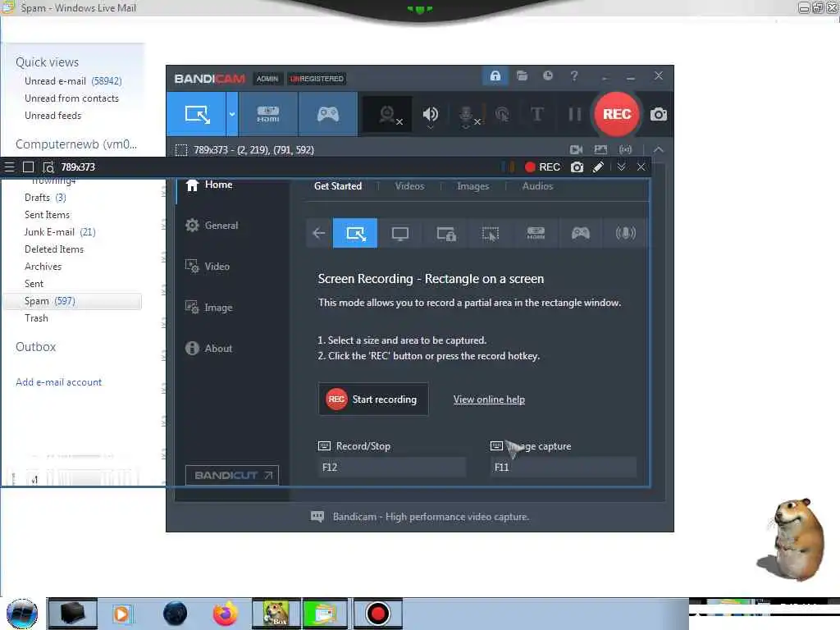The width and height of the screenshot is (840, 630).
Task: Click the find window icon on the capture bar
Action: pyautogui.click(x=48, y=167)
